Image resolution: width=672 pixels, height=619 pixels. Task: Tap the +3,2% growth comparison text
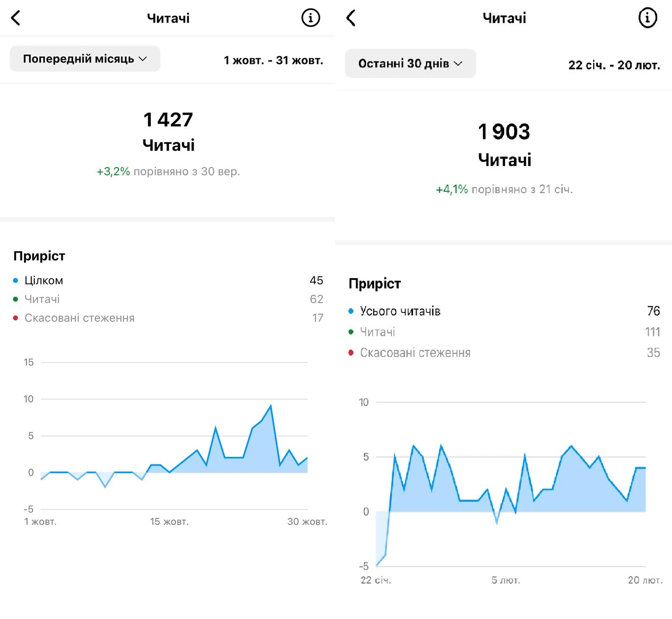click(x=168, y=171)
